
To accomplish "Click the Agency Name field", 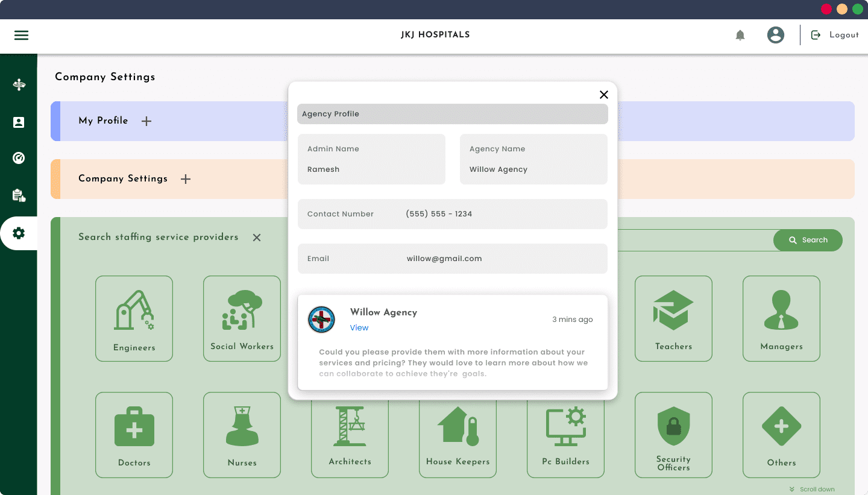I will 533,159.
